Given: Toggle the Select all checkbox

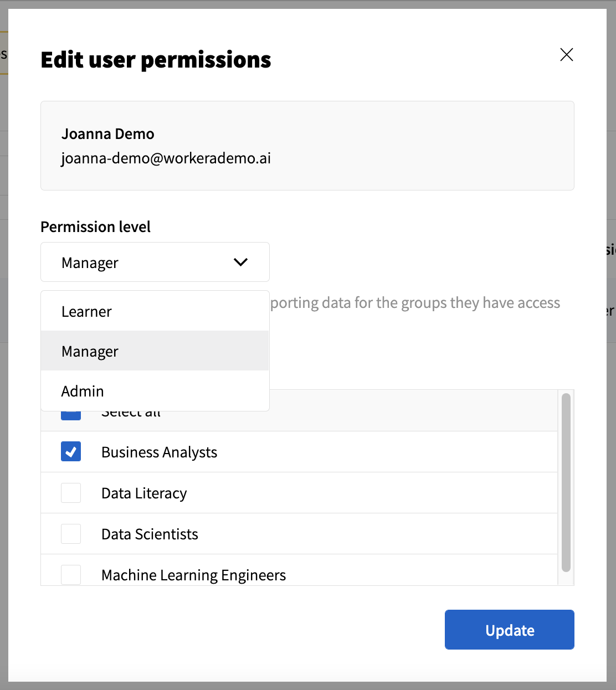Looking at the screenshot, I should 70,411.
